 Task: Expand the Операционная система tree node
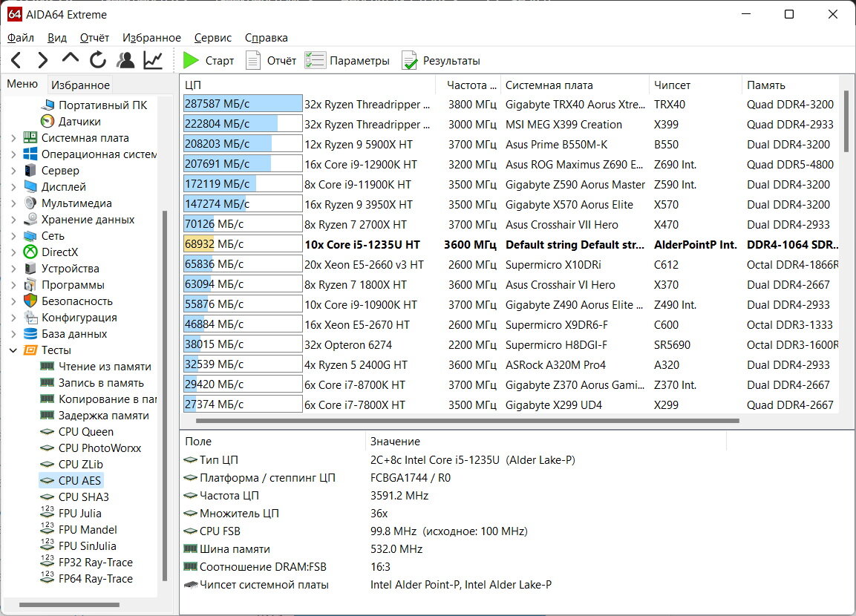click(x=13, y=154)
